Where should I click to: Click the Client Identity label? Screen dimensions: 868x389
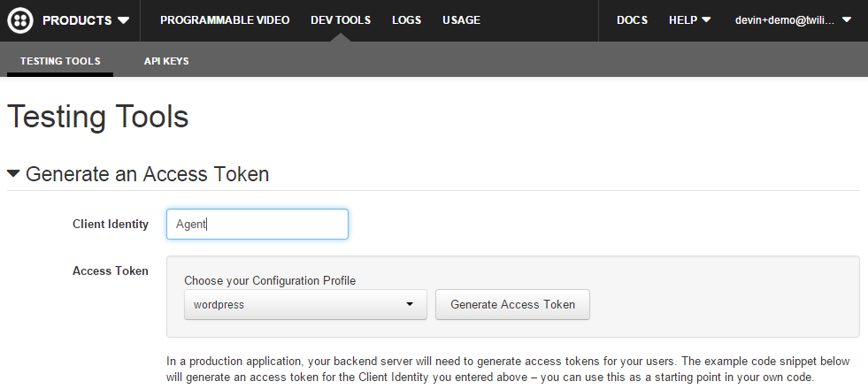click(x=111, y=224)
